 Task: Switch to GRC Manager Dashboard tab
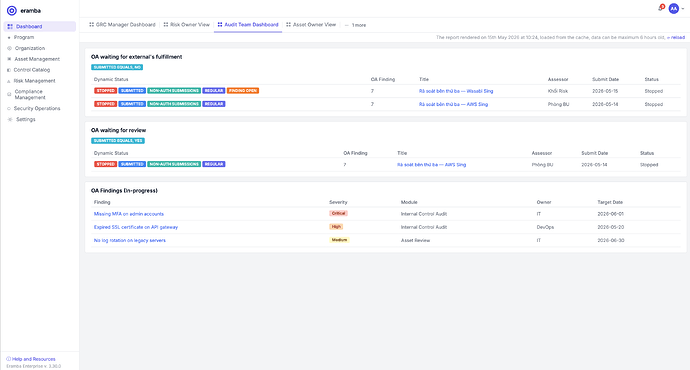tap(122, 25)
